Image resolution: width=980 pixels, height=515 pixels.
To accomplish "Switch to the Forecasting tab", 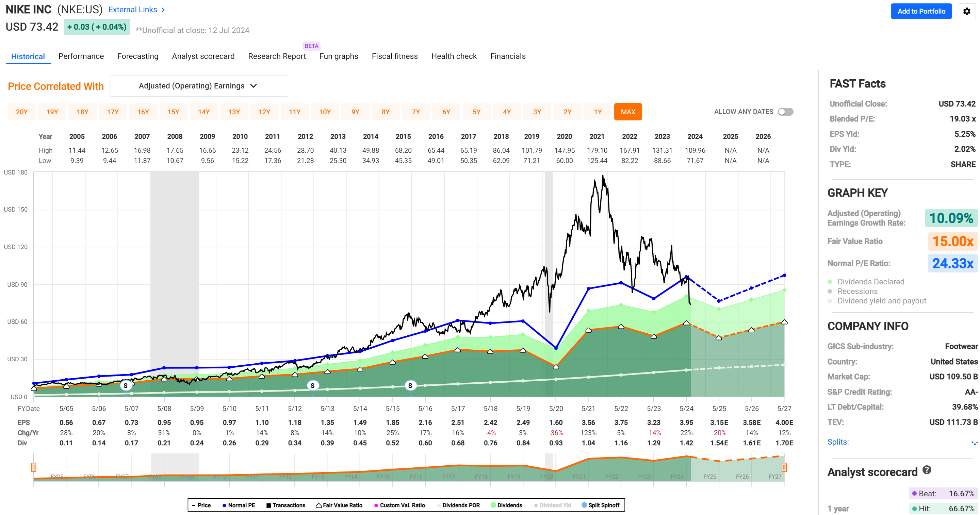I will (x=138, y=56).
